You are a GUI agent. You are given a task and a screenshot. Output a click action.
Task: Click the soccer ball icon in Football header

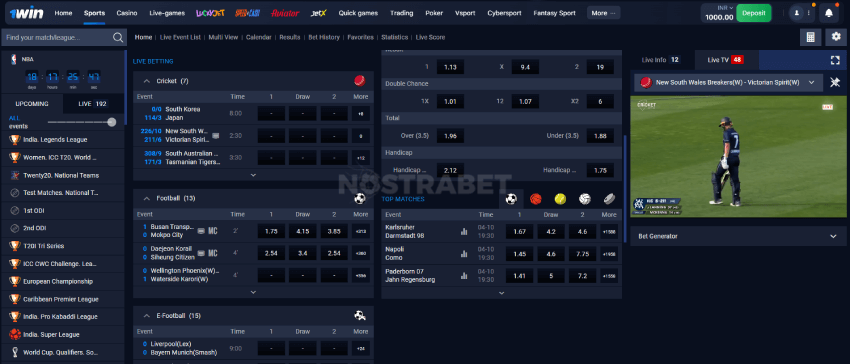coord(360,199)
